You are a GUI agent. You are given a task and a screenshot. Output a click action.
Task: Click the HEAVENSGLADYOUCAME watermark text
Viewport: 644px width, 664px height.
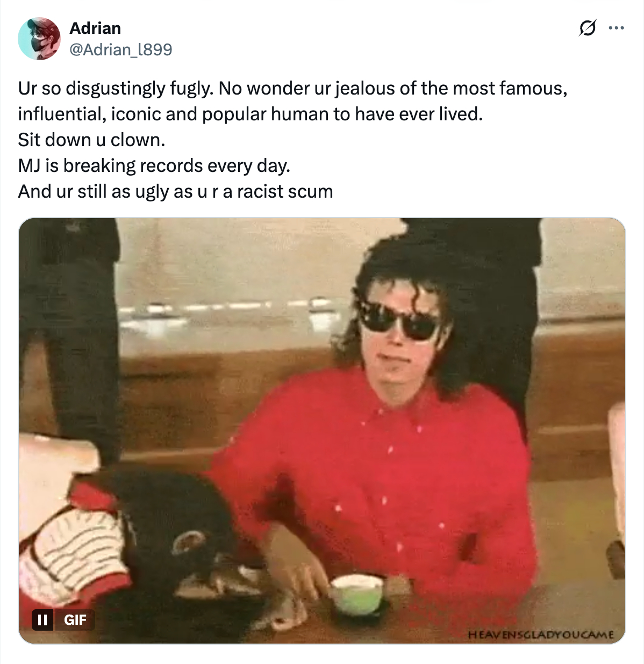click(541, 634)
